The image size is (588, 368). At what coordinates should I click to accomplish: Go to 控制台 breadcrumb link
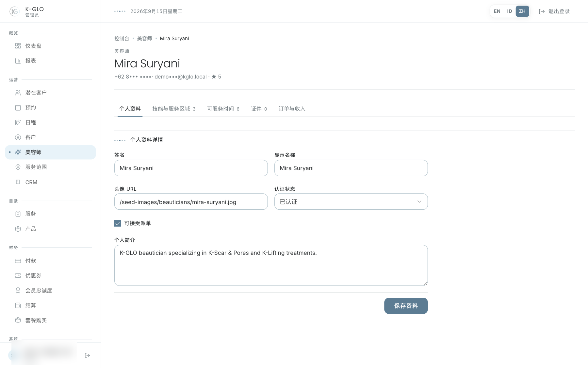[x=122, y=39]
